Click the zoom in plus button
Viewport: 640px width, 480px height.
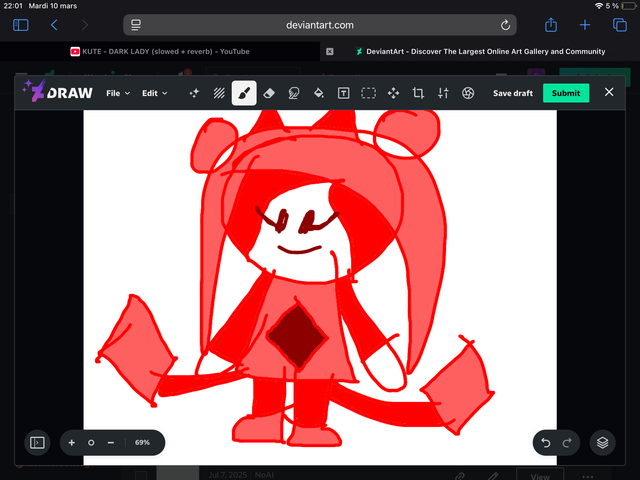click(72, 442)
